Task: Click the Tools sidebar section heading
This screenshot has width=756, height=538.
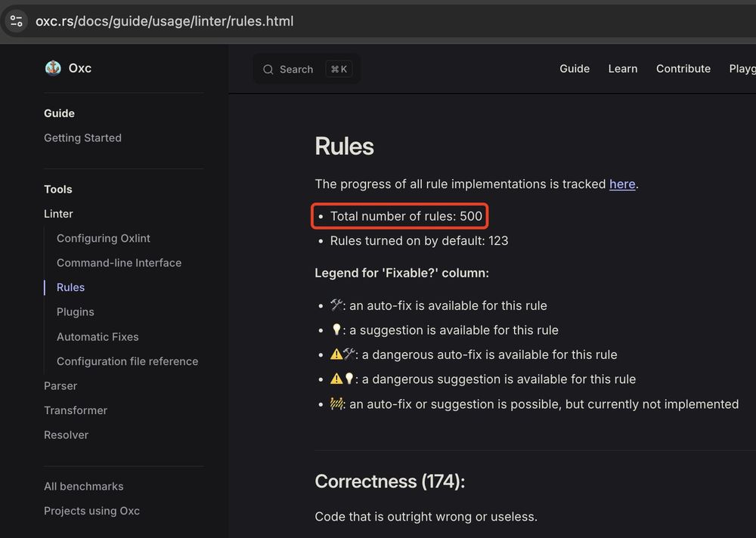Action: point(58,190)
